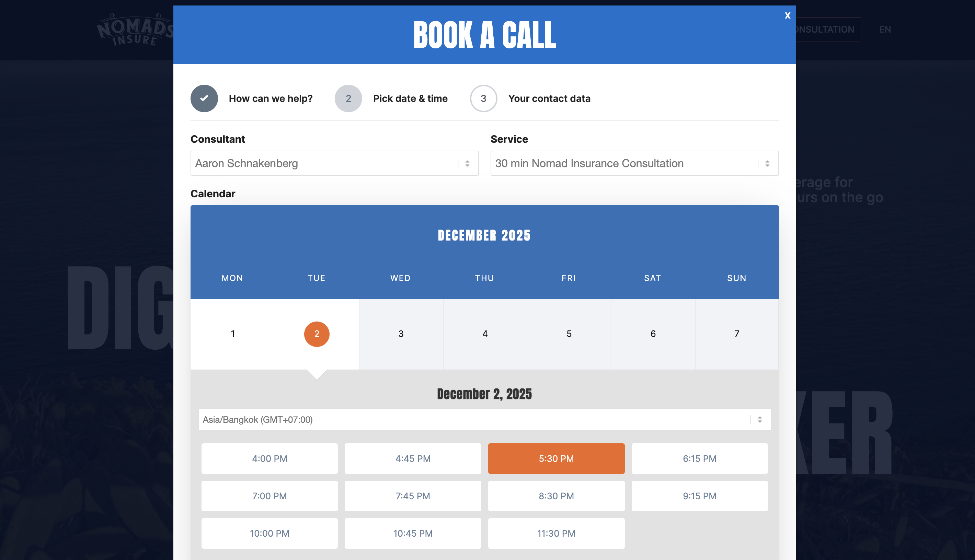Select December 1 on the calendar
The width and height of the screenshot is (975, 560).
pyautogui.click(x=233, y=334)
